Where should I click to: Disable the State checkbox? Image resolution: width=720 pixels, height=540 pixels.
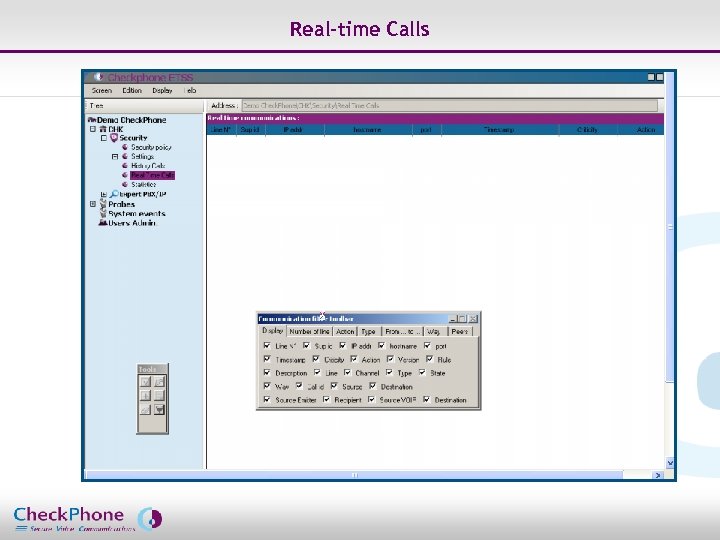click(422, 372)
